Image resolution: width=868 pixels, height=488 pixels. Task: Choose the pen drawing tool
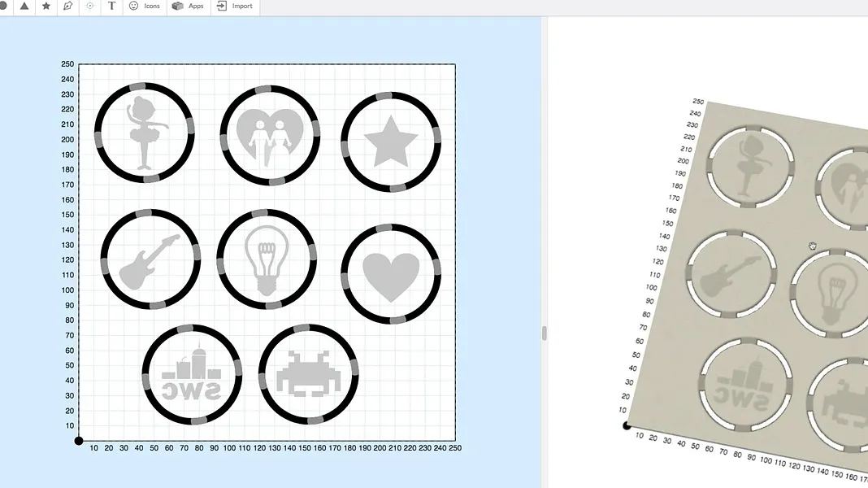click(x=68, y=6)
